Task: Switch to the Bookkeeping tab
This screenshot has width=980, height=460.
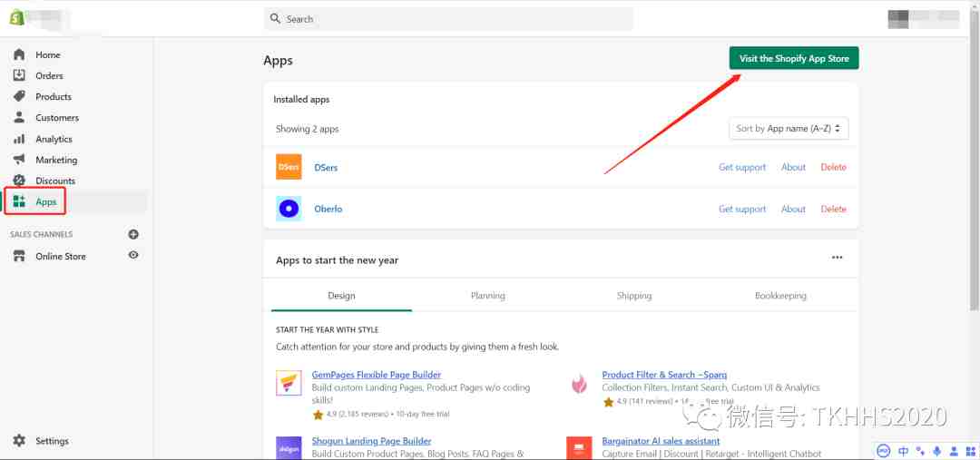Action: (780, 296)
